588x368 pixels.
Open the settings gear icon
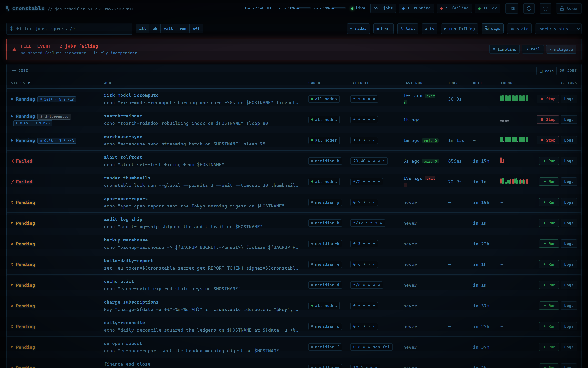pos(545,9)
